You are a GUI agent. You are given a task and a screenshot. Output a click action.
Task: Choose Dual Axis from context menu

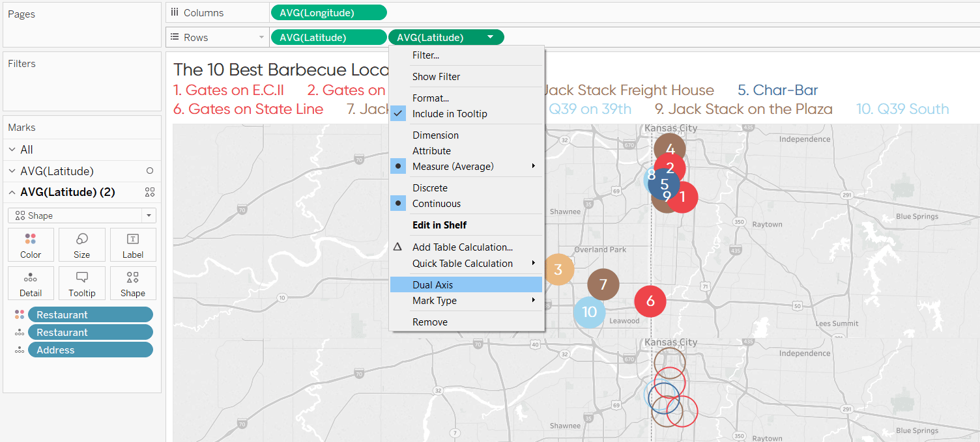click(x=467, y=285)
